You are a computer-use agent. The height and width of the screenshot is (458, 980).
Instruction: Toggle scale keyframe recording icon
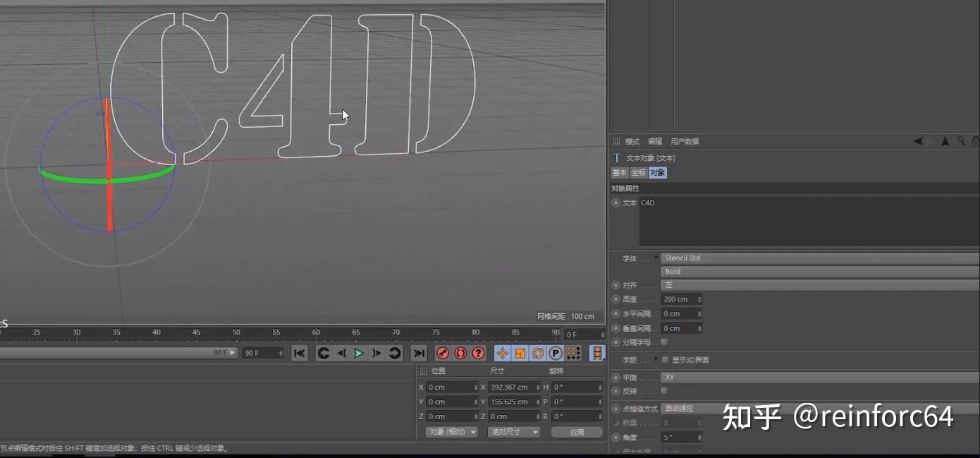coord(522,353)
